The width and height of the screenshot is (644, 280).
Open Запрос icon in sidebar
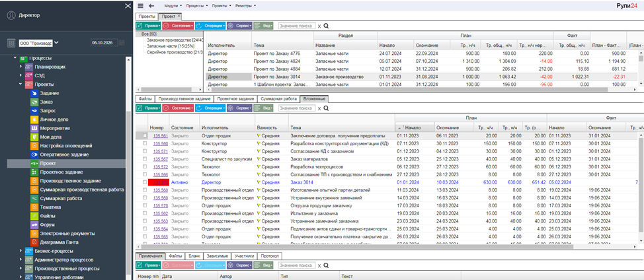click(x=34, y=111)
